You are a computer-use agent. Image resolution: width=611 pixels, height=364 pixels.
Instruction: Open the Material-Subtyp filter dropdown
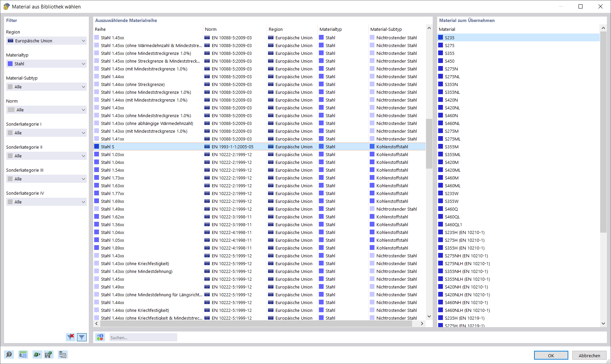tap(46, 87)
